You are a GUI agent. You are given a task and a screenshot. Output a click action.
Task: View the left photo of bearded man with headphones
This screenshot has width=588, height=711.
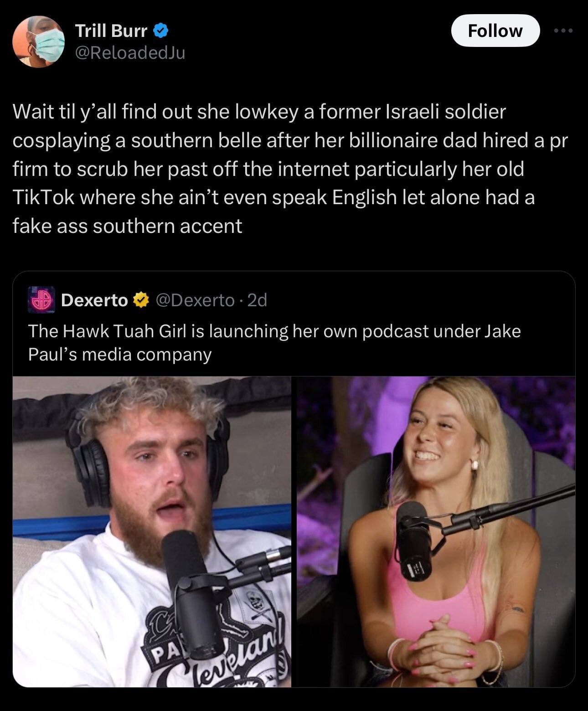152,531
